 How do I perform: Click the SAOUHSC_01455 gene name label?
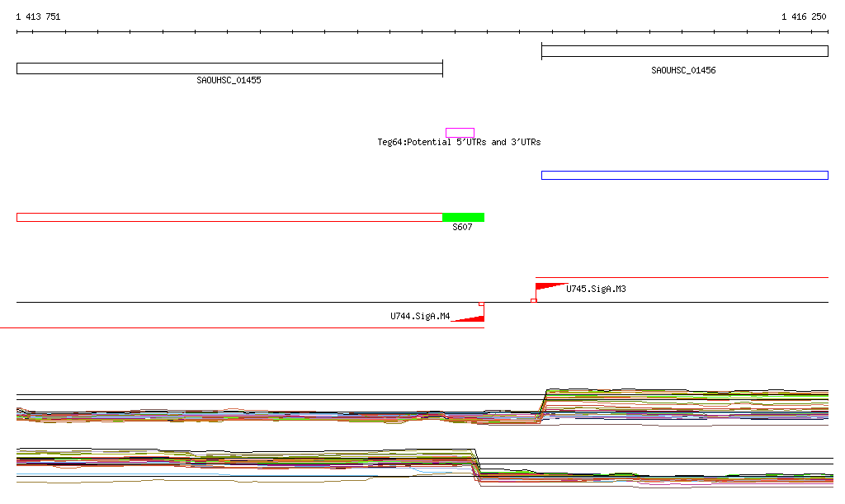[x=229, y=81]
